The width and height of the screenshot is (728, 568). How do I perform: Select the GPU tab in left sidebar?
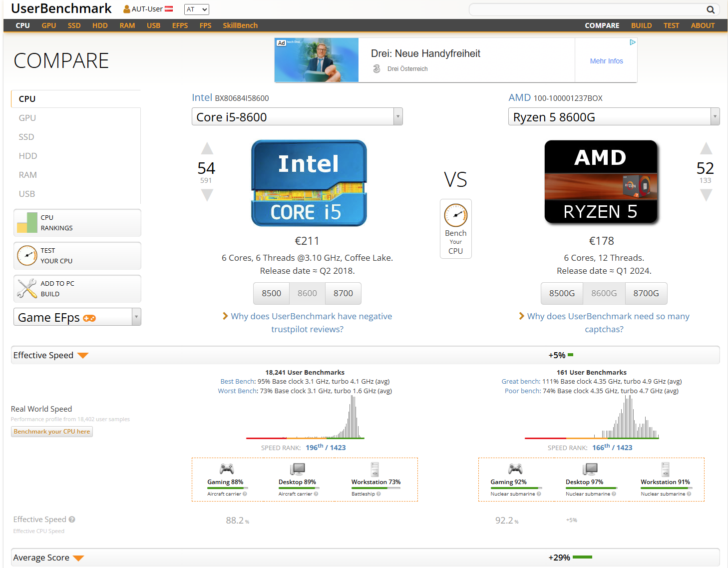(76, 118)
